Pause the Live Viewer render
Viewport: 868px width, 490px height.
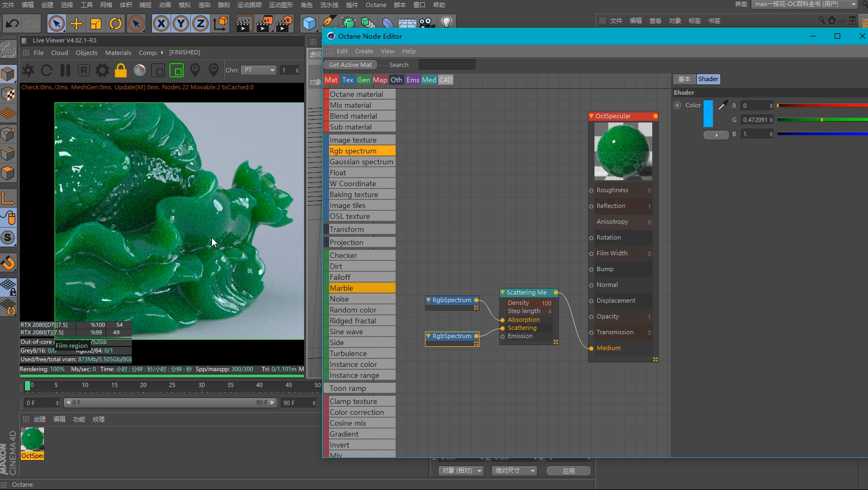pyautogui.click(x=65, y=70)
